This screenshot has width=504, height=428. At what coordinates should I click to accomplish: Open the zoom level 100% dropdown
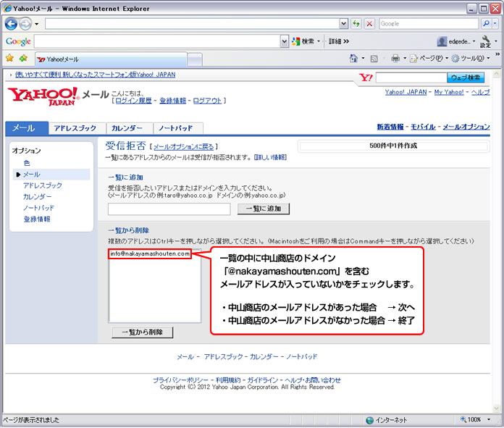click(x=488, y=419)
